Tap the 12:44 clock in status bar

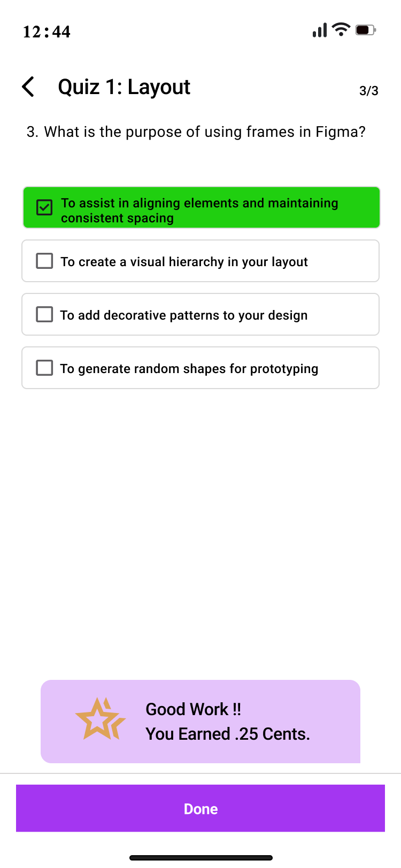(x=47, y=32)
